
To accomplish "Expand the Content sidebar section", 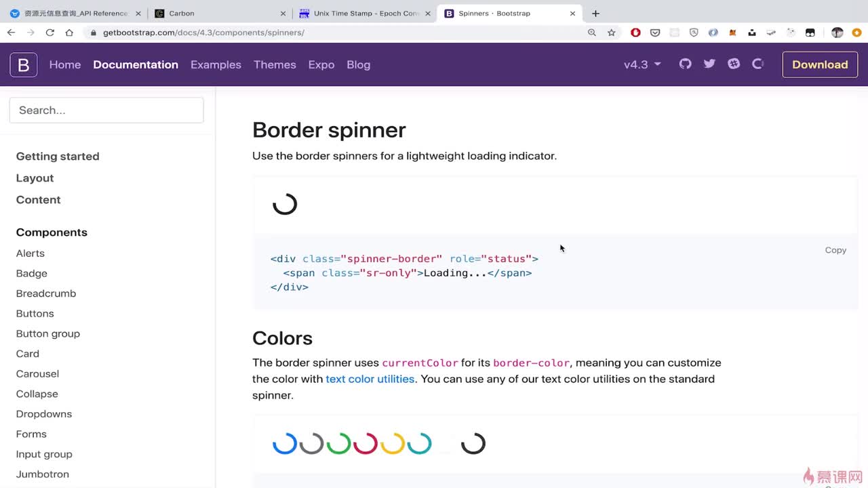I will [x=38, y=199].
